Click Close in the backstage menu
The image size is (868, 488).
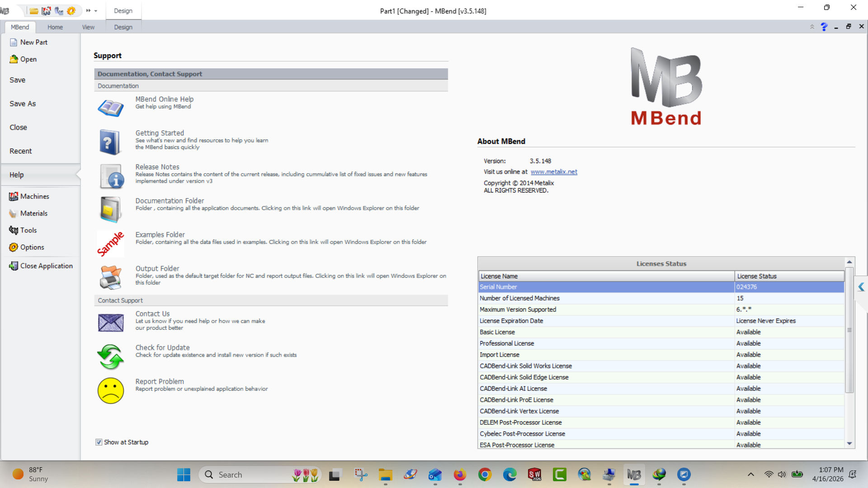click(x=18, y=127)
